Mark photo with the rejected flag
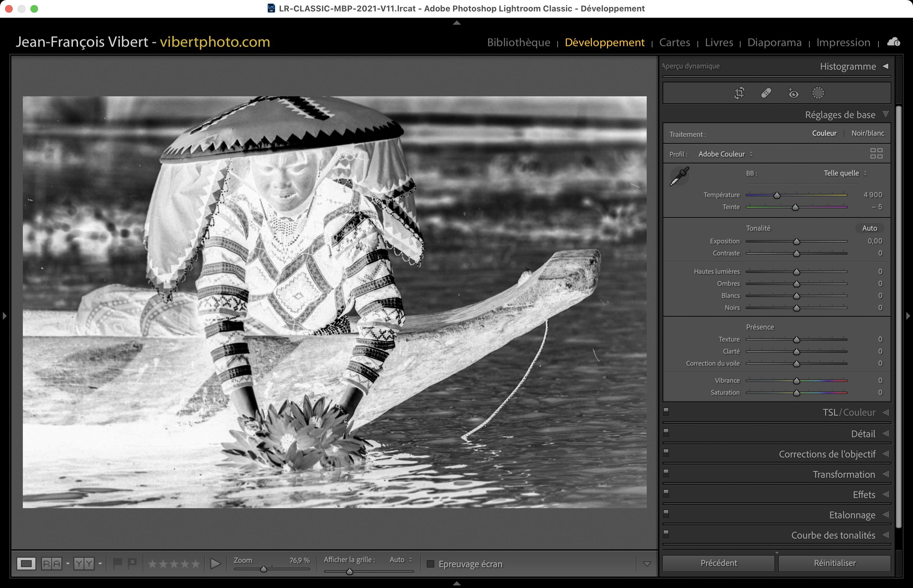913x588 pixels. click(x=132, y=563)
